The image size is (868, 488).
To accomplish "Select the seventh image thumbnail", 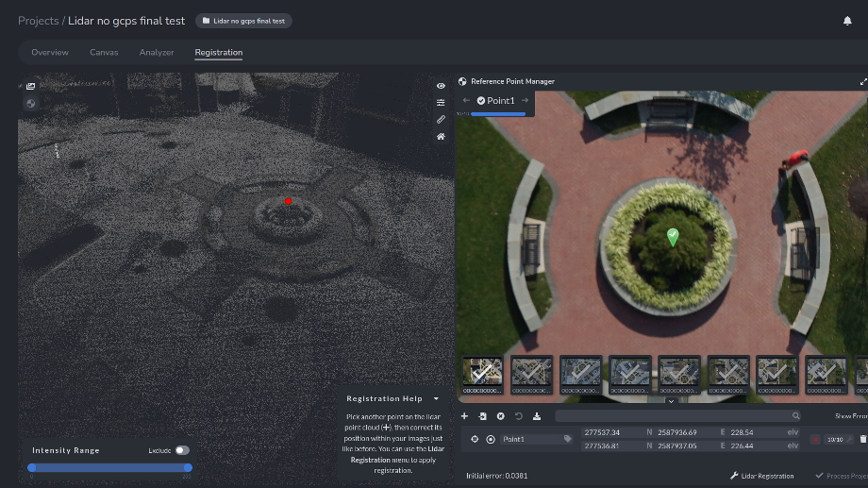I will click(x=776, y=375).
